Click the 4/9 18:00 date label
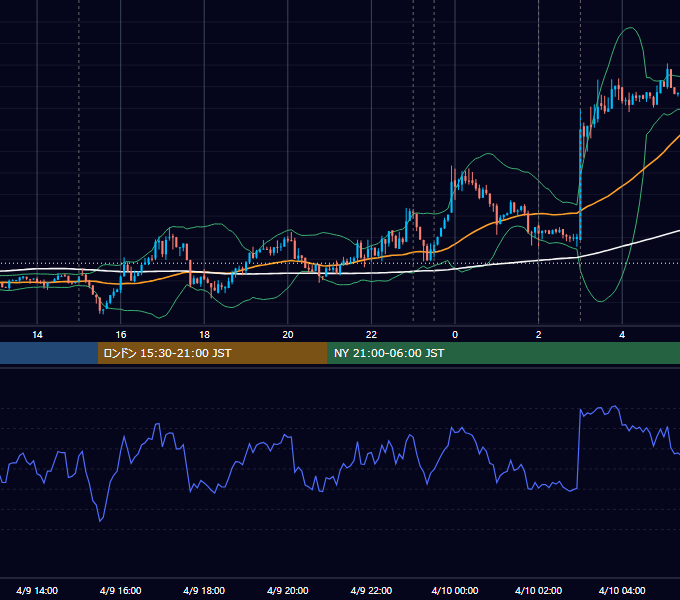This screenshot has width=680, height=600. point(204,590)
